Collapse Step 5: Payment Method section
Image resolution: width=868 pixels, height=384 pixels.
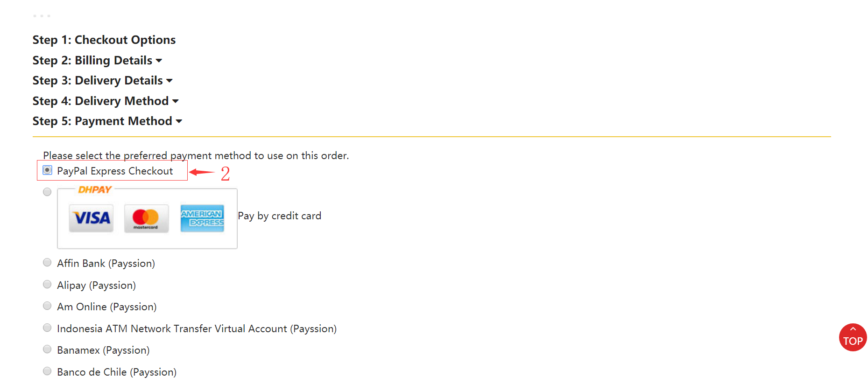click(x=107, y=121)
